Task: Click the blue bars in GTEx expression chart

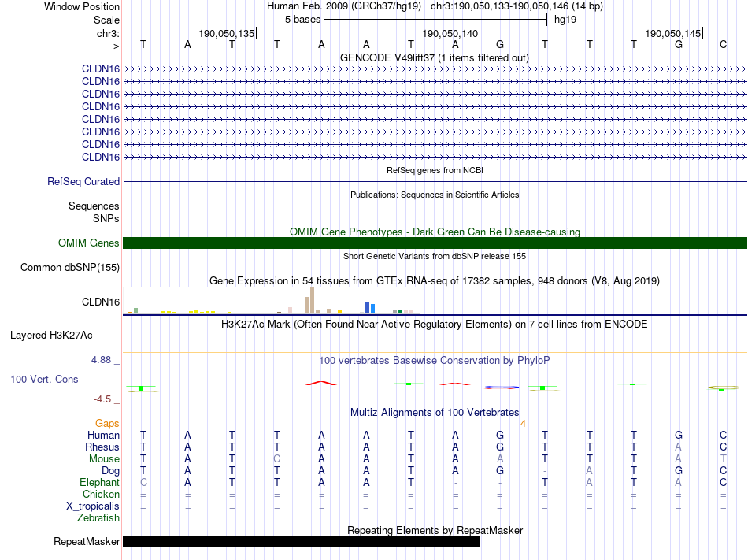Action: point(370,308)
